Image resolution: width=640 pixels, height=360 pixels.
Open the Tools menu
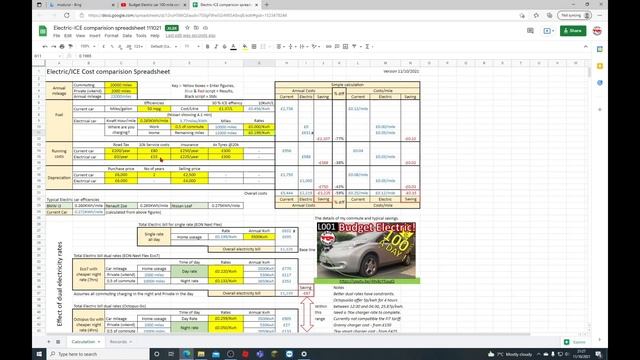[141, 36]
